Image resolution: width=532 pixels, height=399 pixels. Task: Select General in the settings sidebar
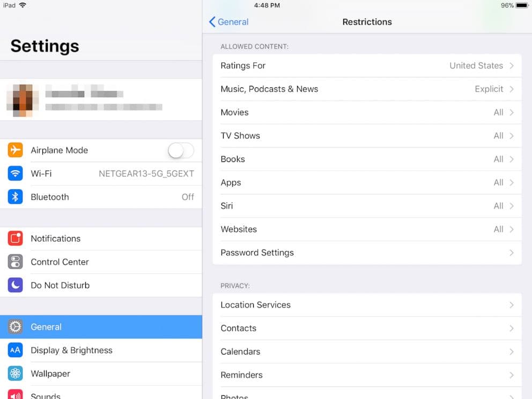point(101,327)
